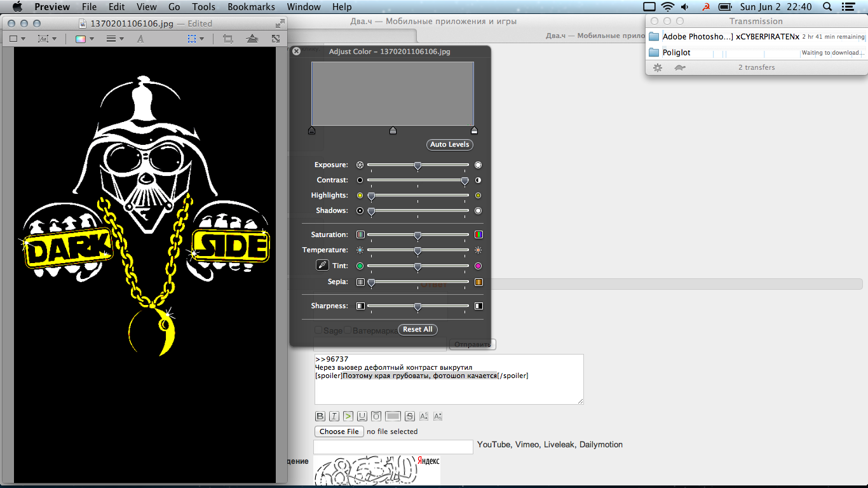Click the Sepia slider knob
The image size is (868, 488).
(x=371, y=281)
